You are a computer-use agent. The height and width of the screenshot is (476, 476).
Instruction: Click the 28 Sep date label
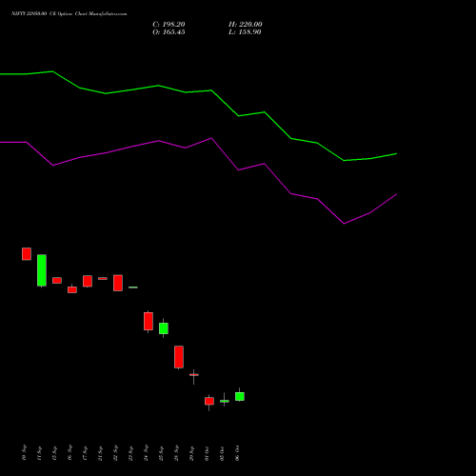[x=176, y=453]
